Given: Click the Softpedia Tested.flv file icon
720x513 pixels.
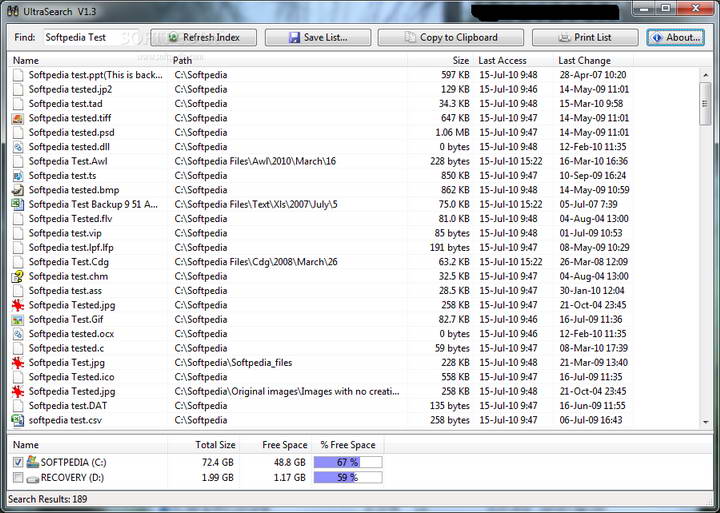Looking at the screenshot, I should tap(18, 219).
